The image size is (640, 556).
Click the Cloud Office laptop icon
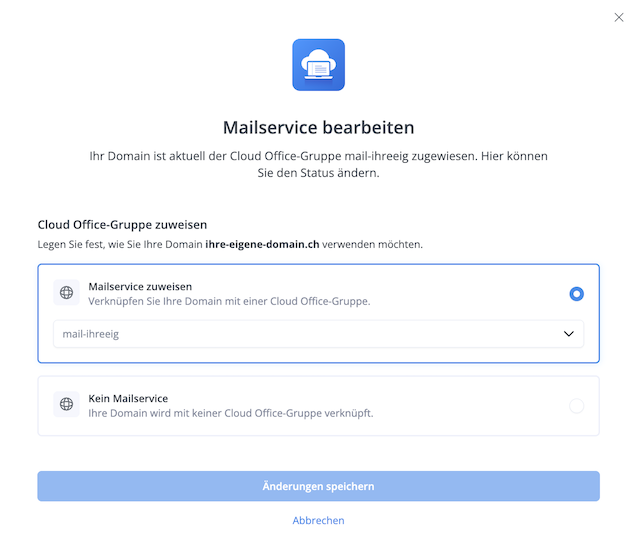[x=318, y=65]
